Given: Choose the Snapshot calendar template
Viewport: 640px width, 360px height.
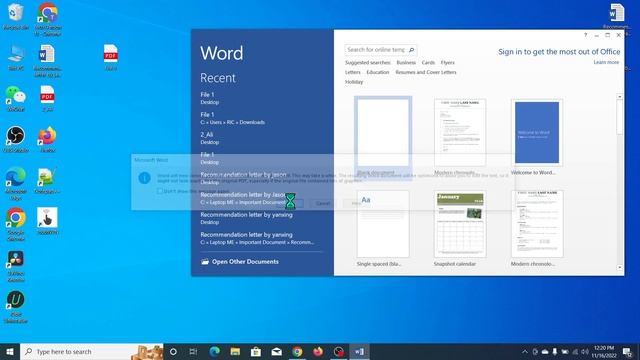Looking at the screenshot, I should click(x=460, y=229).
